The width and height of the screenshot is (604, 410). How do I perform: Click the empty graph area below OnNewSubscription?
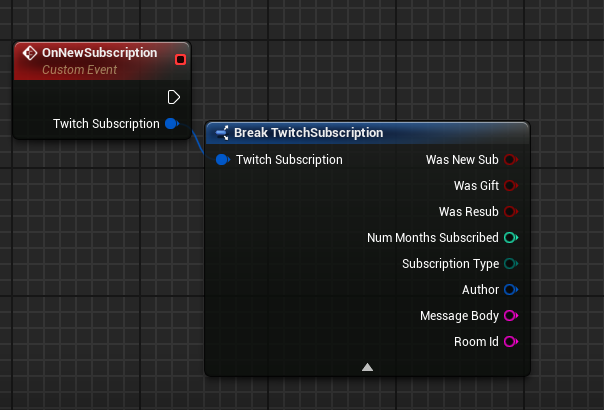pyautogui.click(x=100, y=250)
